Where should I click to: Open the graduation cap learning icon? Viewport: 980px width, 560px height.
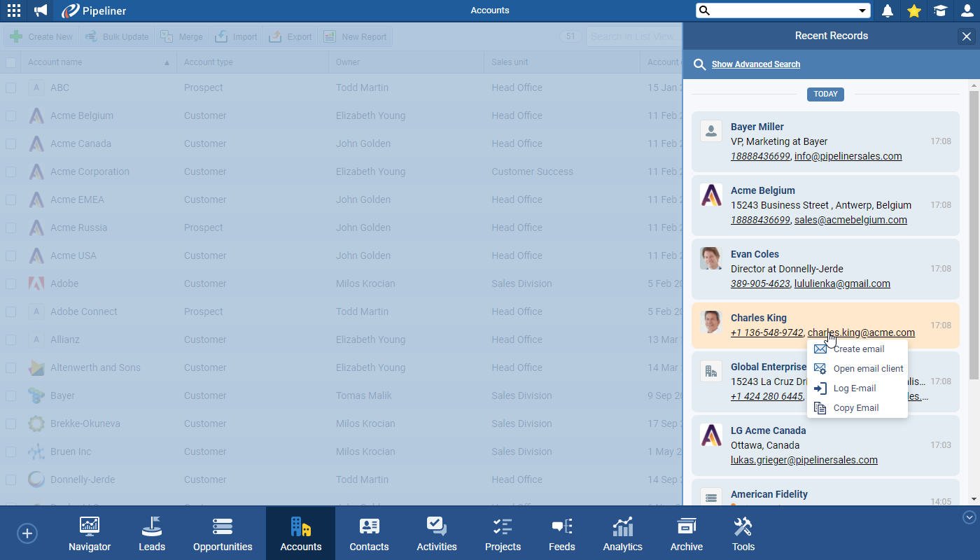click(940, 10)
